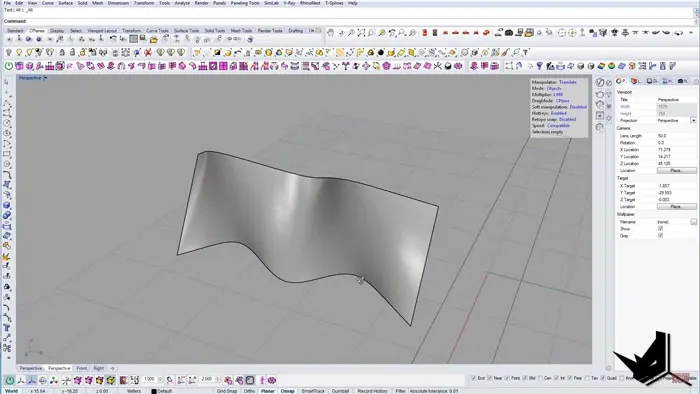700x394 pixels.
Task: Uncheck the wallpaper Gray checkbox
Action: [x=660, y=236]
